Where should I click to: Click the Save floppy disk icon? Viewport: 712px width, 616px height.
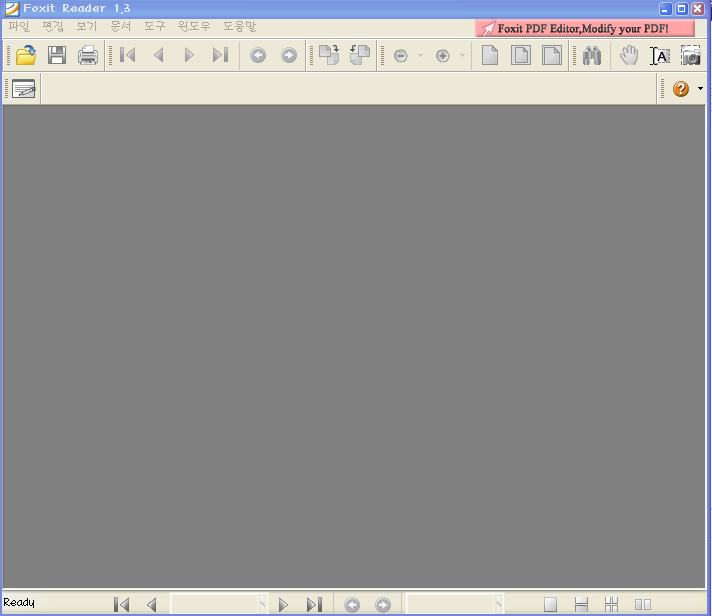[57, 55]
